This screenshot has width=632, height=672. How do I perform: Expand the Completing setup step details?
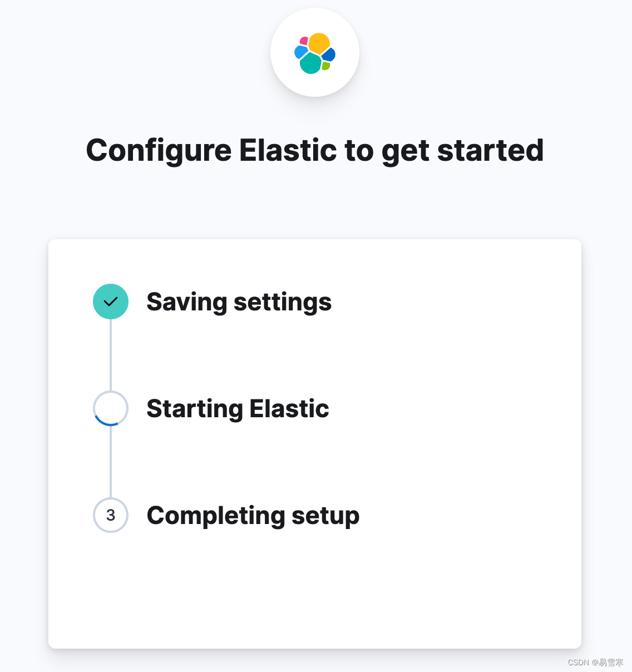click(x=253, y=515)
